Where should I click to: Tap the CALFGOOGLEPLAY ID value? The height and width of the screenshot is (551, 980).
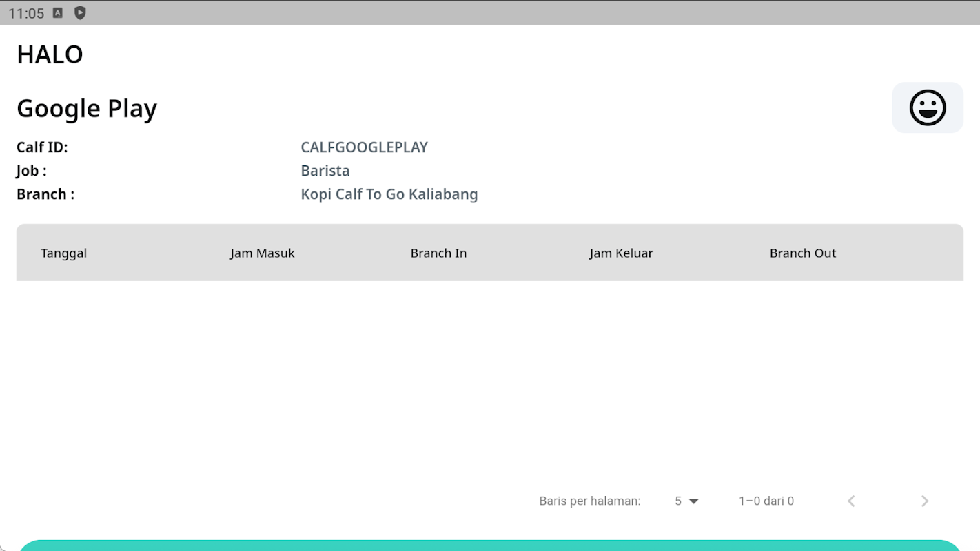(x=365, y=147)
